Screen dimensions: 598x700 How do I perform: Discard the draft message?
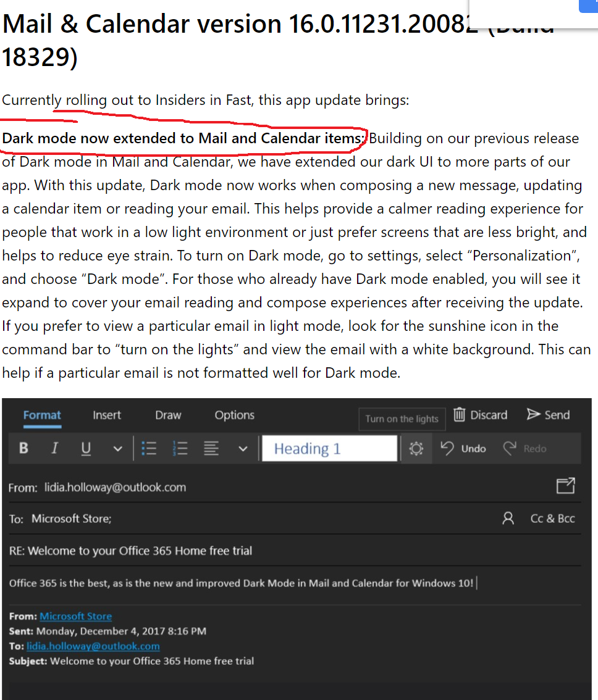[481, 415]
